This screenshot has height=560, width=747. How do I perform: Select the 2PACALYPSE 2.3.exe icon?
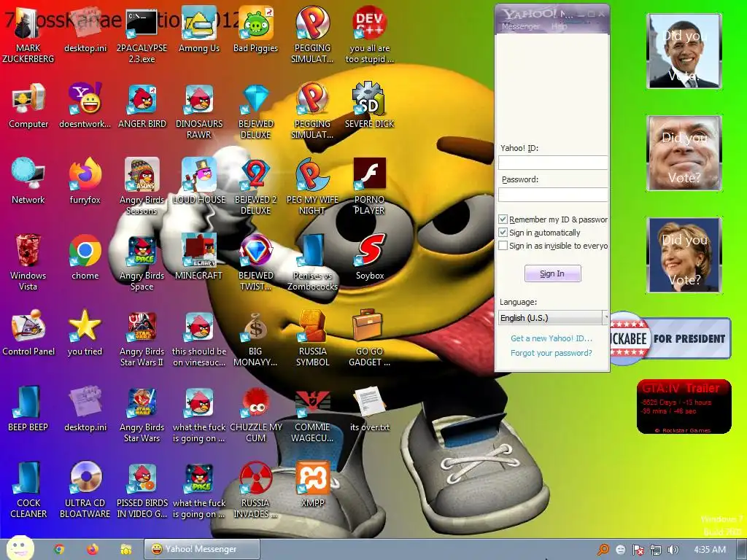tap(142, 35)
